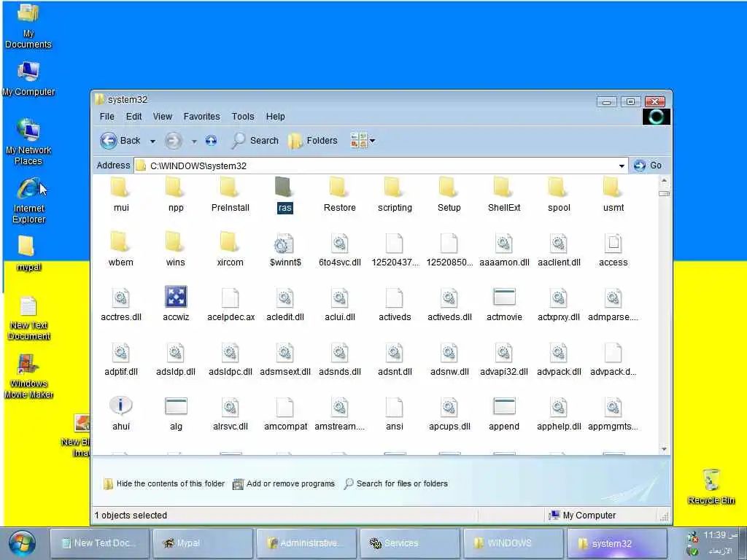Screen dimensions: 747x560
Task: Select the alg application file
Action: pos(176,413)
